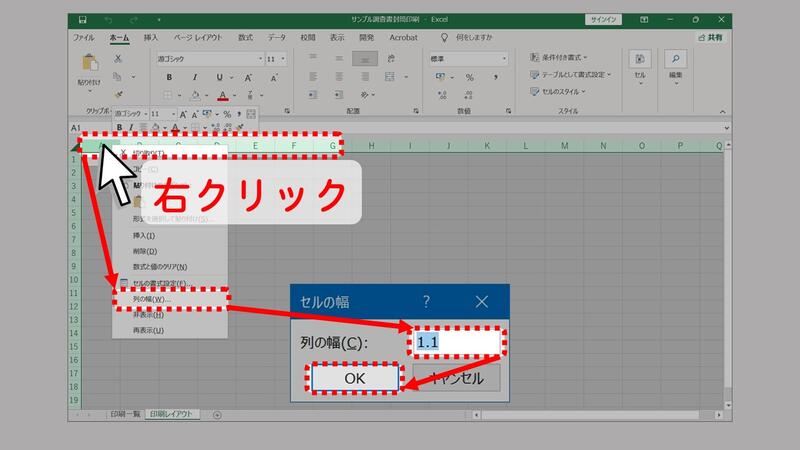The image size is (800, 450).
Task: Toggle middle align in ribbon
Action: click(339, 58)
